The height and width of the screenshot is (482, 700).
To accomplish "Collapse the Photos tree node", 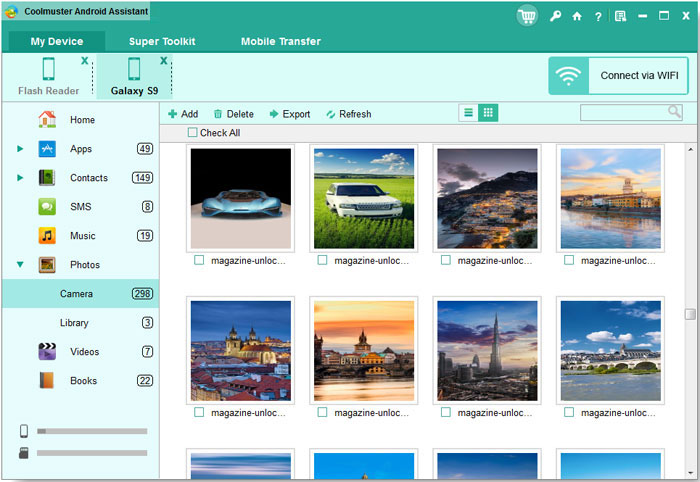I will [x=20, y=265].
